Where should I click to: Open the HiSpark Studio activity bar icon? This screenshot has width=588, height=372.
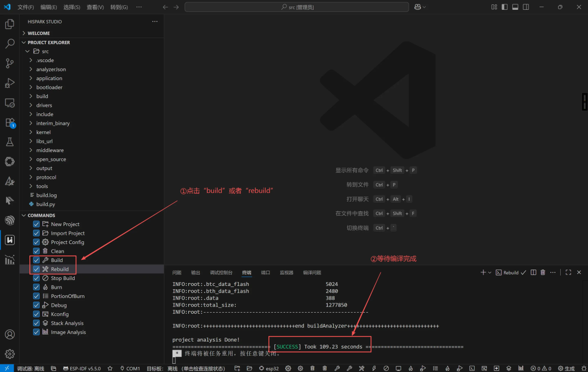(x=10, y=240)
